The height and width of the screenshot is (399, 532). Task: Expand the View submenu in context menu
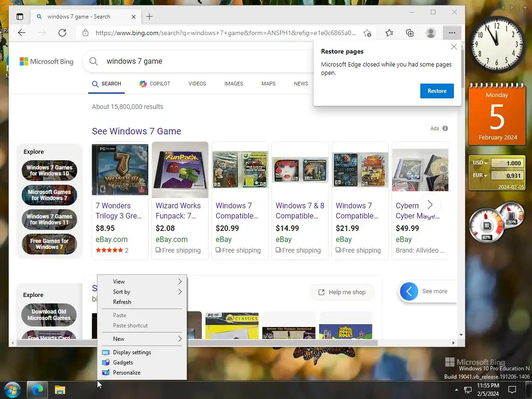pos(142,282)
